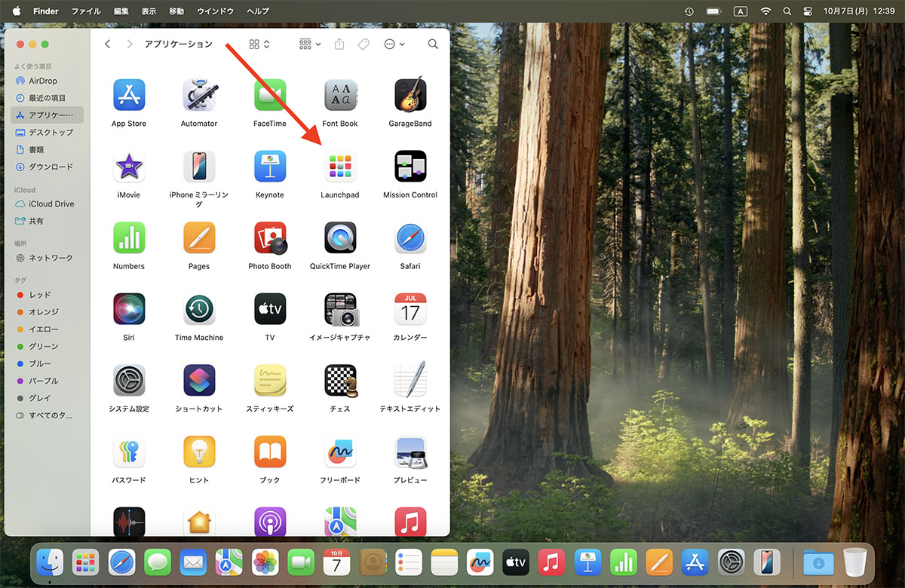Open the ブック app
The width and height of the screenshot is (905, 588).
tap(270, 452)
